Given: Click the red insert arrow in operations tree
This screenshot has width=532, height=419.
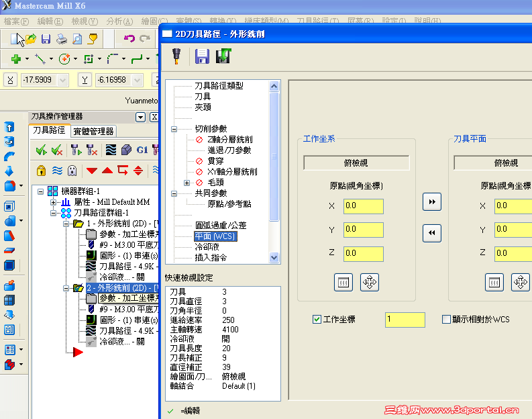Looking at the screenshot, I should coord(78,353).
